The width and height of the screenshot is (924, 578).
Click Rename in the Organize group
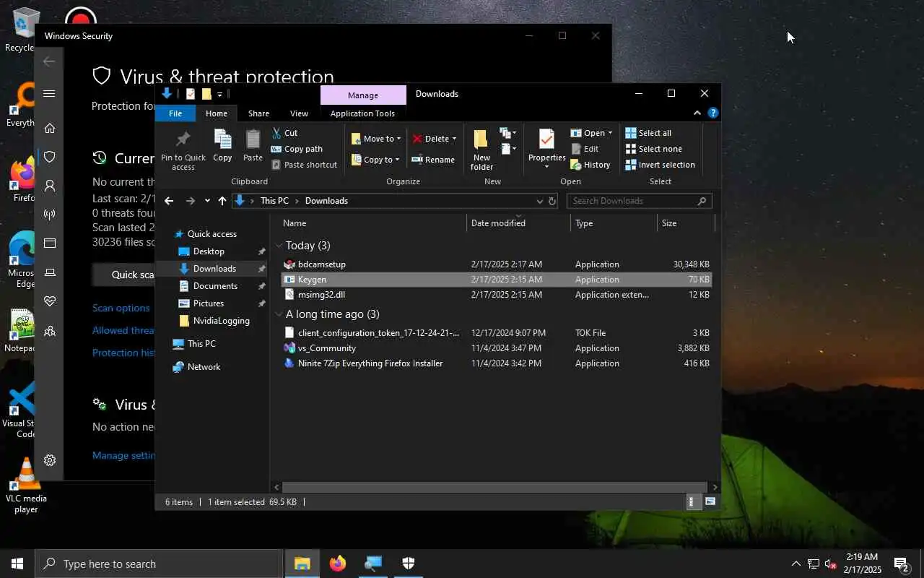tap(433, 160)
